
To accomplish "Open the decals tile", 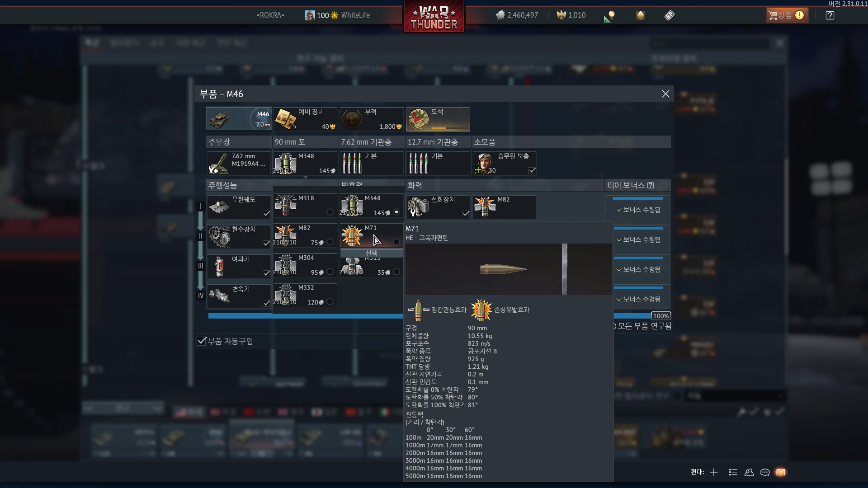I will tap(371, 119).
